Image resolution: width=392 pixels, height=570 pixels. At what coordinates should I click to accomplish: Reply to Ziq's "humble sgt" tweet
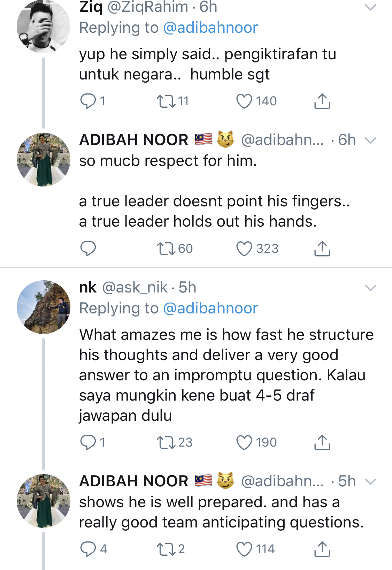(x=88, y=101)
